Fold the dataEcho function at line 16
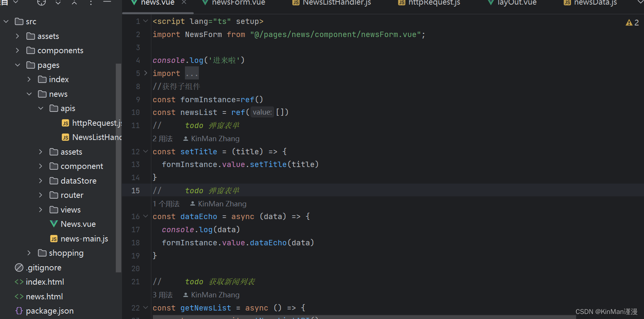This screenshot has width=644, height=319. 146,216
